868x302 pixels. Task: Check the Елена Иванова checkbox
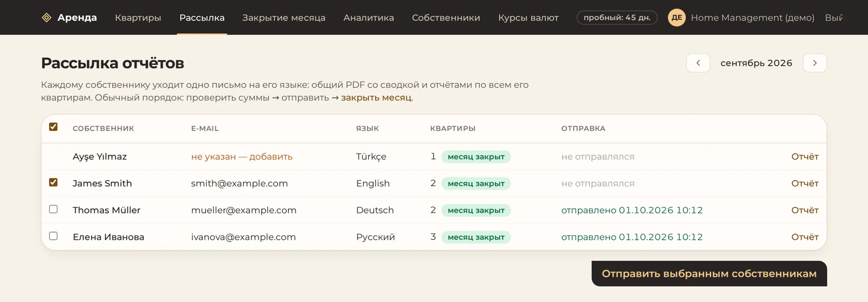54,236
